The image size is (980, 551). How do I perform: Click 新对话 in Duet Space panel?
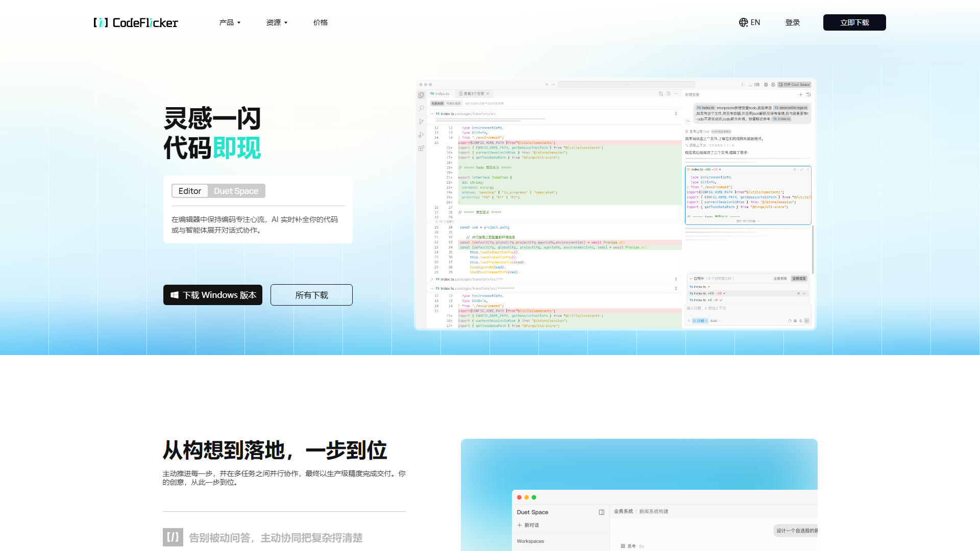tap(528, 525)
